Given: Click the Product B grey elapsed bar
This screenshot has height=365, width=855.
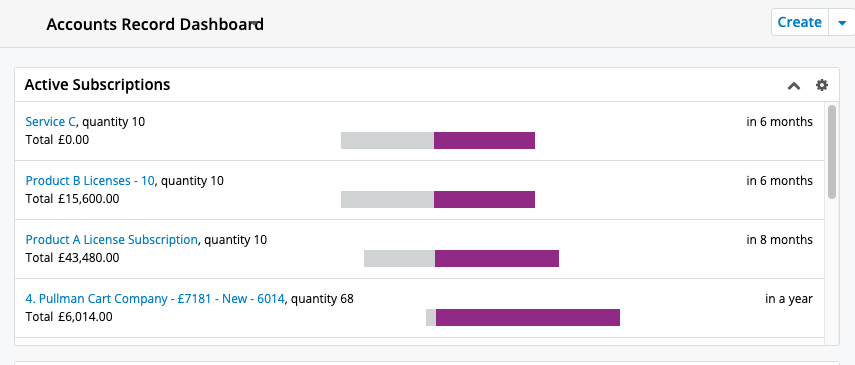Looking at the screenshot, I should tap(387, 199).
